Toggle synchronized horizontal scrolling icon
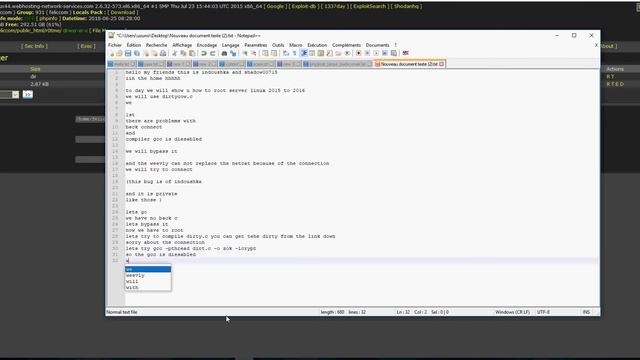 click(x=274, y=53)
